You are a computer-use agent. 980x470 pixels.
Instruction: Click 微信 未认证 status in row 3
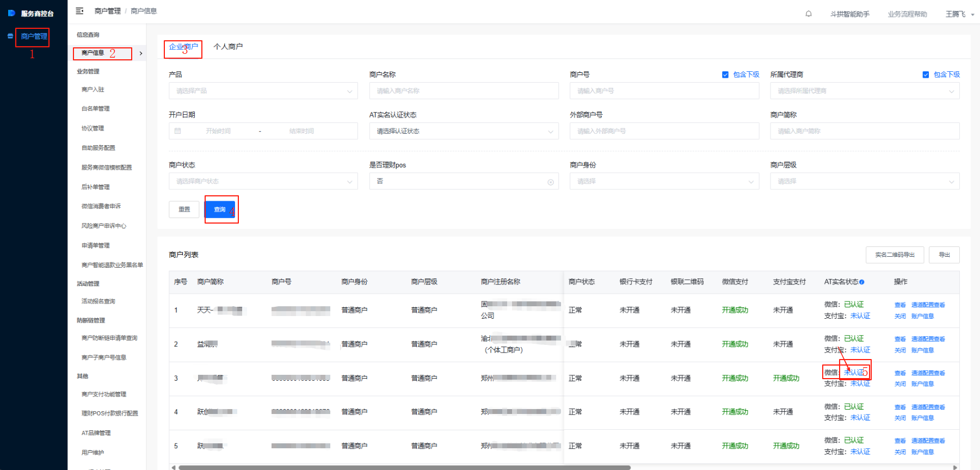854,373
